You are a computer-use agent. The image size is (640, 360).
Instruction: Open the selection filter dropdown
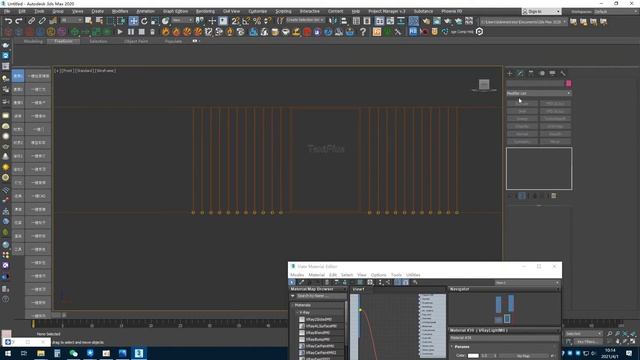click(72, 20)
